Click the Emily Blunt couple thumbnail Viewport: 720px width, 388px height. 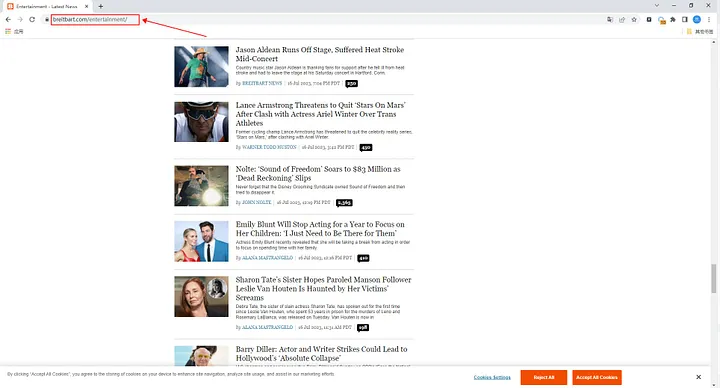[201, 242]
